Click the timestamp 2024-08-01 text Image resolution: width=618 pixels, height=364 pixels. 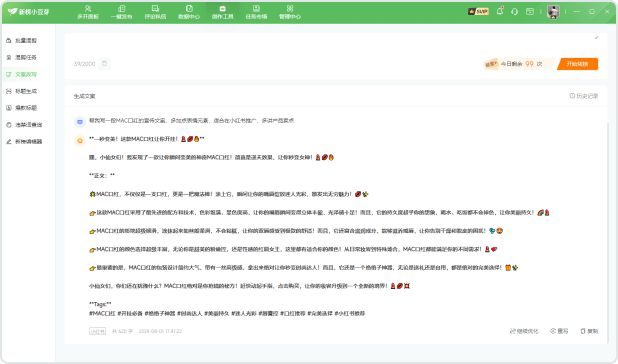point(160,331)
